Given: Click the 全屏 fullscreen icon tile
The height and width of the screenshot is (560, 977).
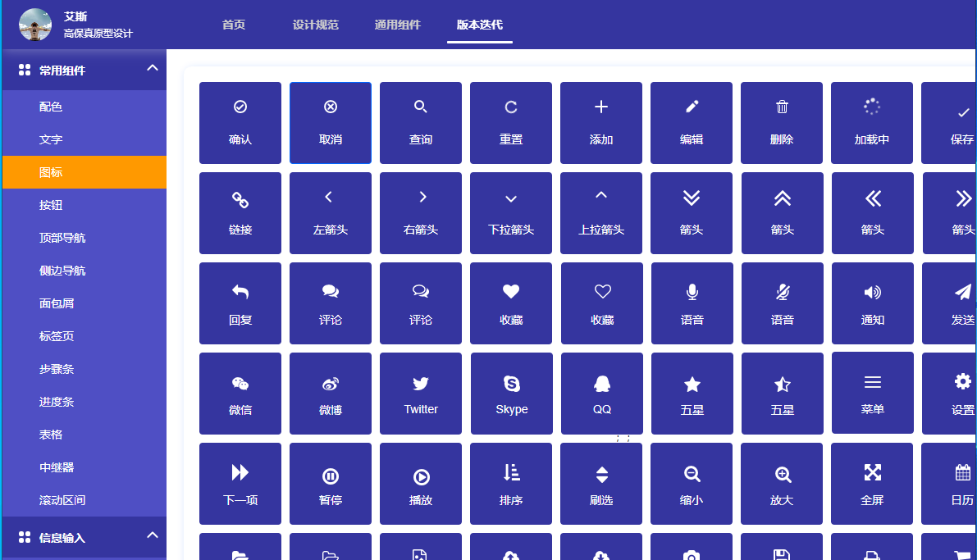Looking at the screenshot, I should (872, 484).
